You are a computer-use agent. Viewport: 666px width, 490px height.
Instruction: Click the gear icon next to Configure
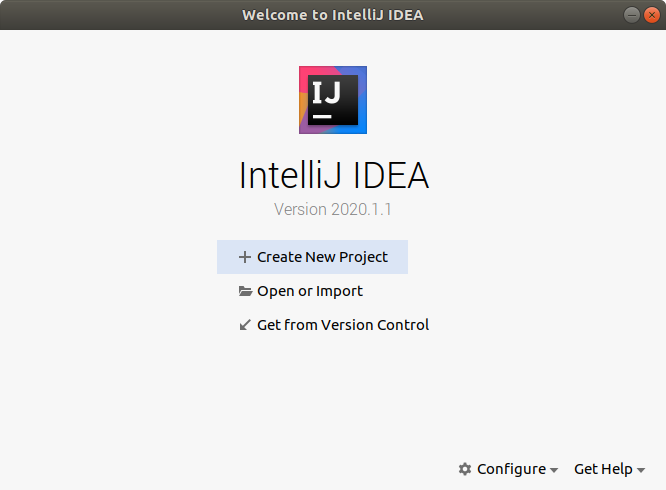[x=465, y=469]
